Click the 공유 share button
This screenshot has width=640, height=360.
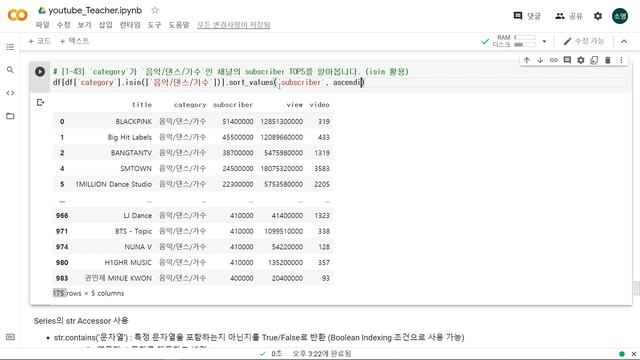click(x=569, y=16)
